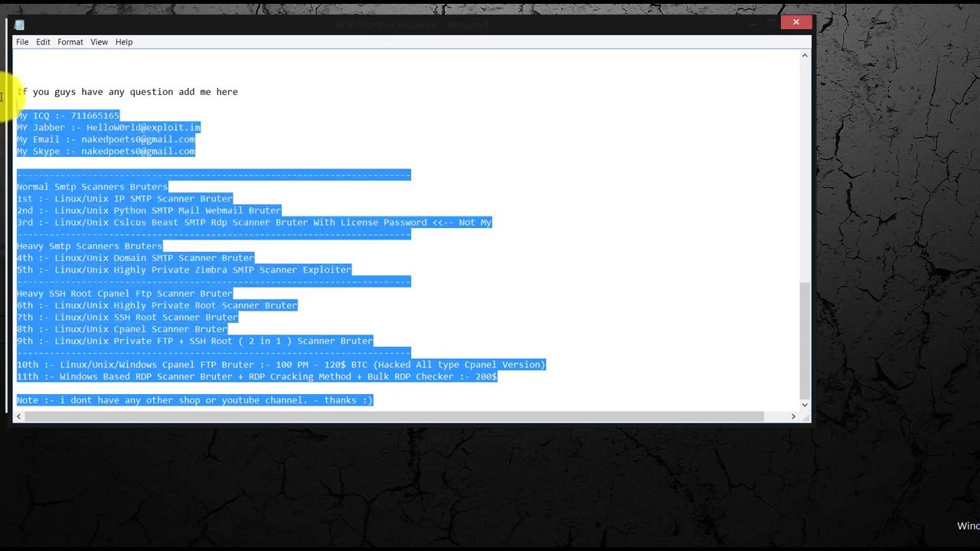The height and width of the screenshot is (551, 980).
Task: Click the "My ICQ" line
Action: click(x=68, y=116)
